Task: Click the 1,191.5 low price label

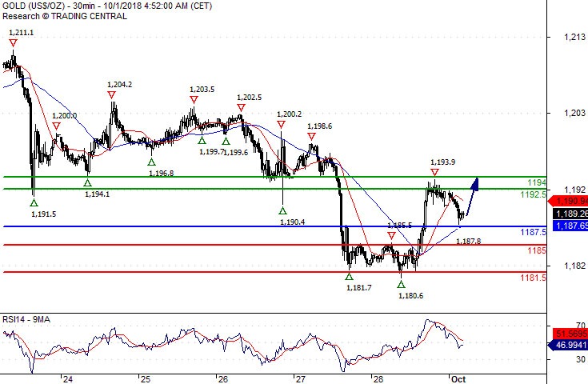Action: (x=44, y=214)
